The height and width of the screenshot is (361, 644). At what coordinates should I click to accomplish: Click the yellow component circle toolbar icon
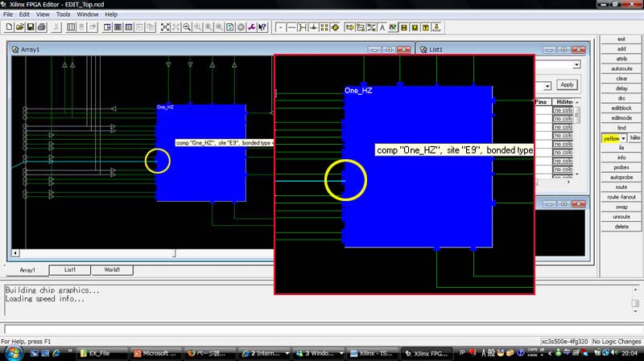click(335, 27)
